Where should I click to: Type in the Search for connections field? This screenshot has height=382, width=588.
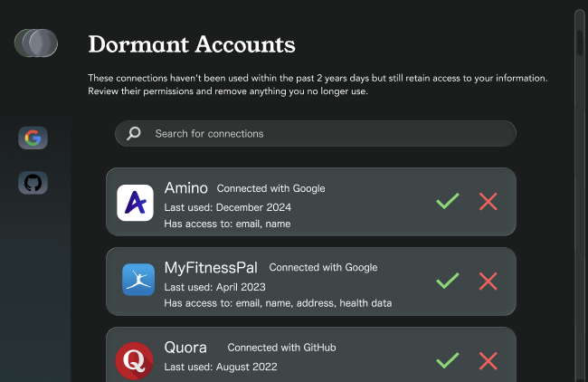[326, 134]
